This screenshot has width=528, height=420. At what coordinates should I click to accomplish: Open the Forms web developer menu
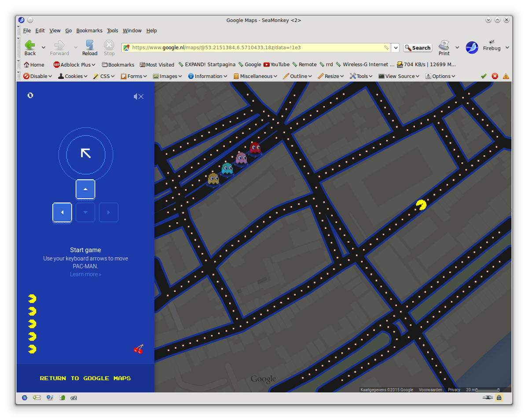tap(134, 76)
